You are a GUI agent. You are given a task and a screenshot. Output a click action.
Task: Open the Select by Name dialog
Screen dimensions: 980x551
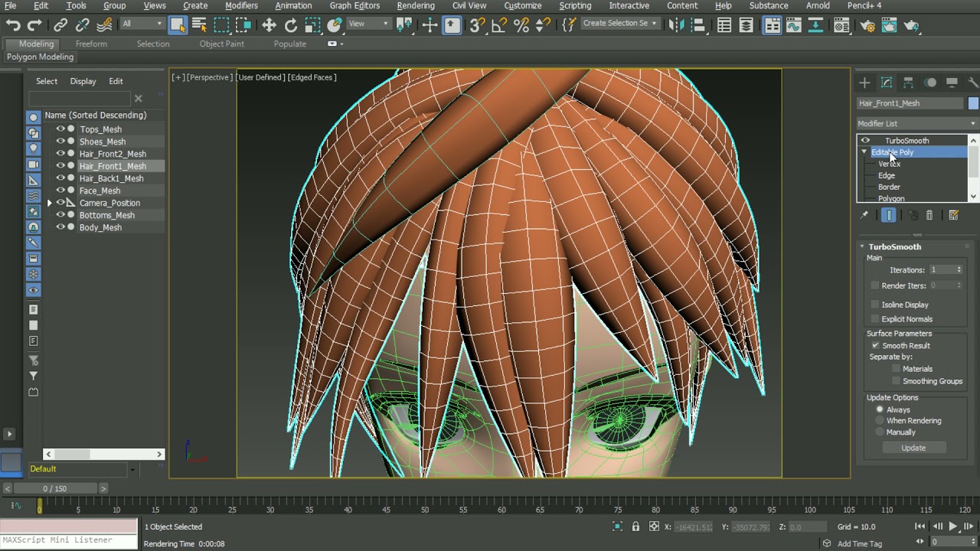tap(199, 25)
